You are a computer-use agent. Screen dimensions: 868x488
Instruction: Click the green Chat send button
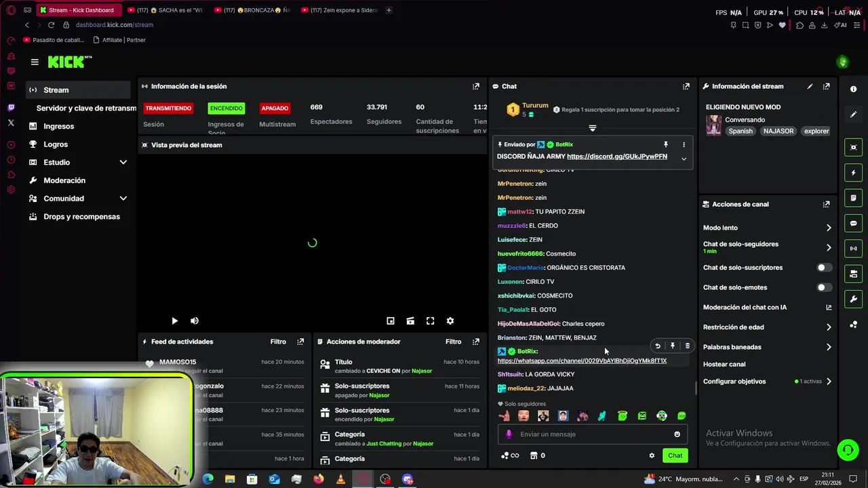coord(675,455)
